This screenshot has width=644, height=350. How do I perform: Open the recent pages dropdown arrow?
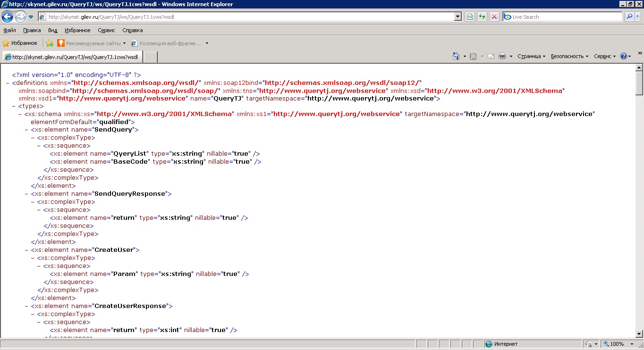(31, 17)
